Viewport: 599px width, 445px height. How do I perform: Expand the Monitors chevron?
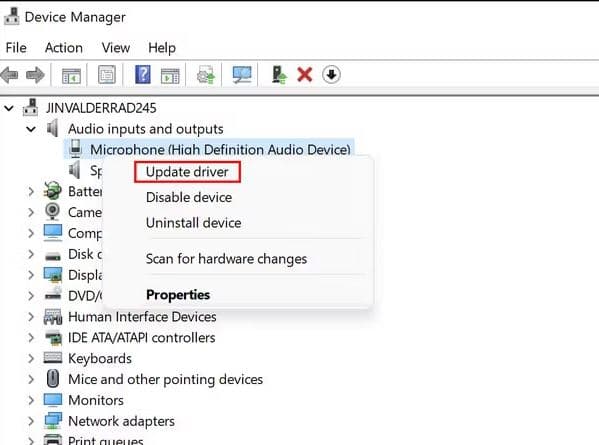click(x=31, y=400)
